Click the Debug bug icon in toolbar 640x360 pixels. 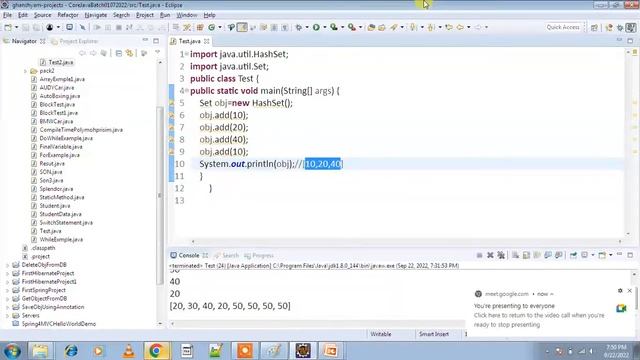point(299,27)
